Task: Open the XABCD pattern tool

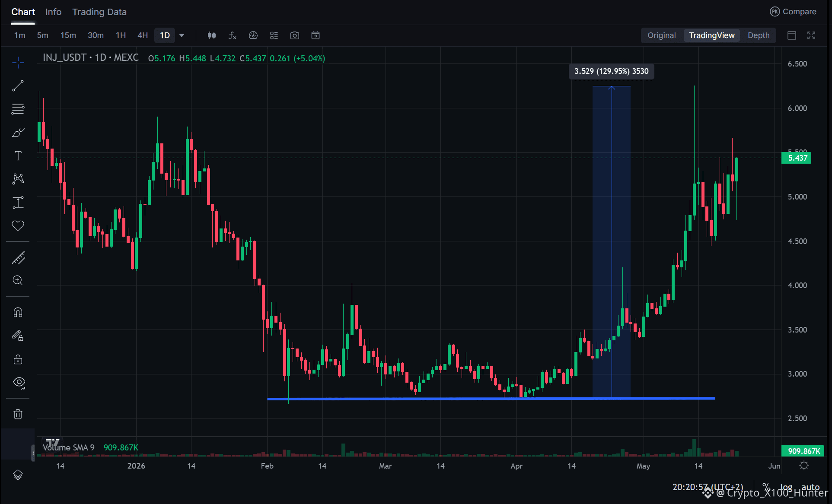Action: pyautogui.click(x=18, y=179)
